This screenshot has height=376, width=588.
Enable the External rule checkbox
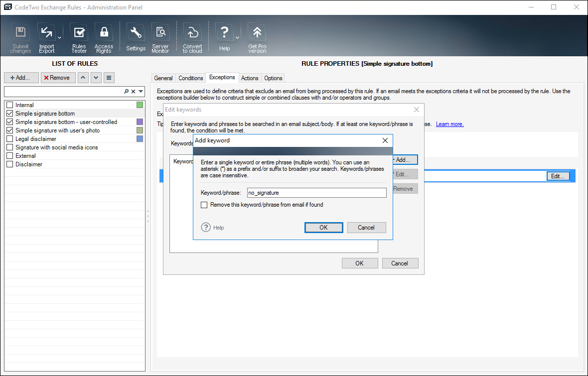(10, 155)
